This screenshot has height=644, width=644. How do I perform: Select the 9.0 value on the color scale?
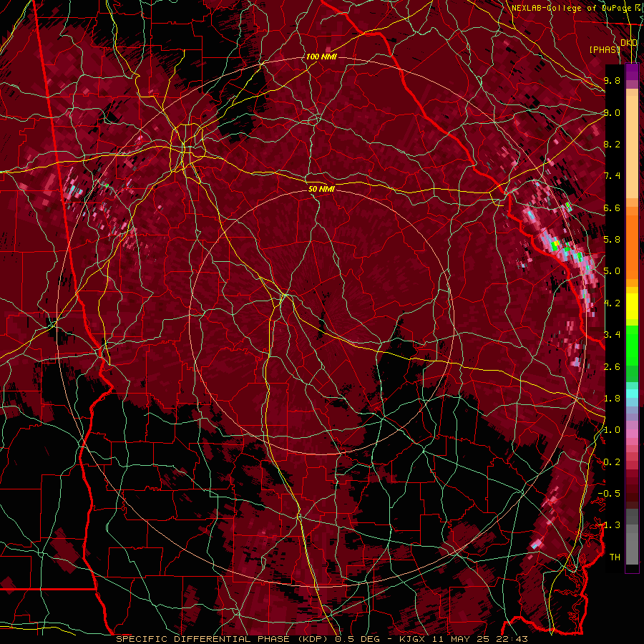click(x=612, y=112)
